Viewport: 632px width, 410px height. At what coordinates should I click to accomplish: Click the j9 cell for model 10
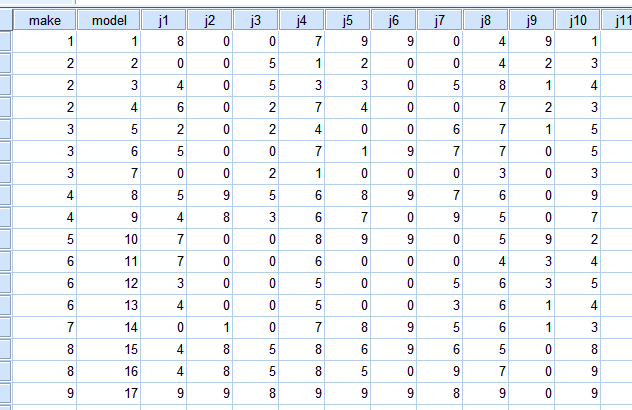[x=532, y=239]
